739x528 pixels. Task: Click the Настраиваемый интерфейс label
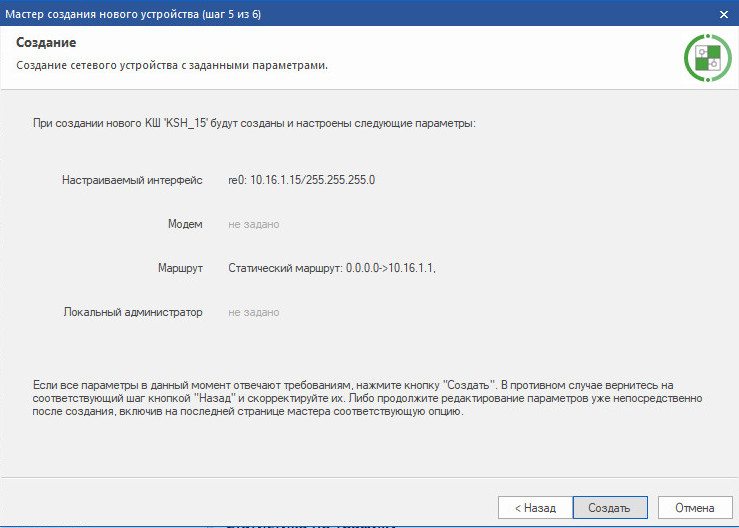pos(132,180)
